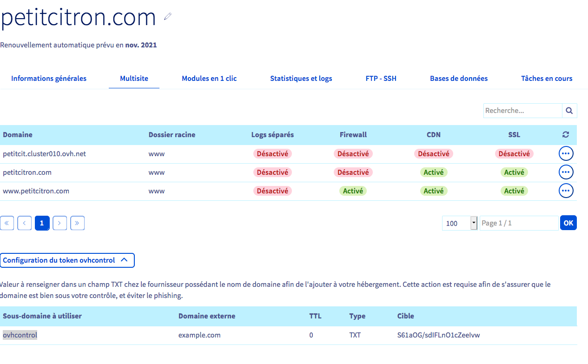This screenshot has height=364, width=588.
Task: Open the three-dot menu for petitcitron.com row
Action: [566, 172]
